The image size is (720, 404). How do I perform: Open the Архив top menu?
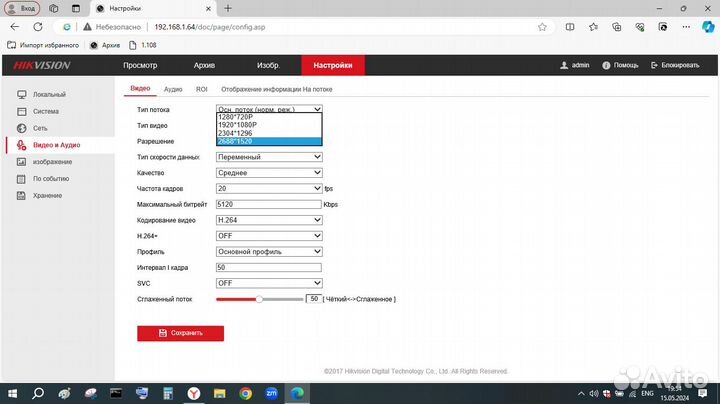pos(204,65)
